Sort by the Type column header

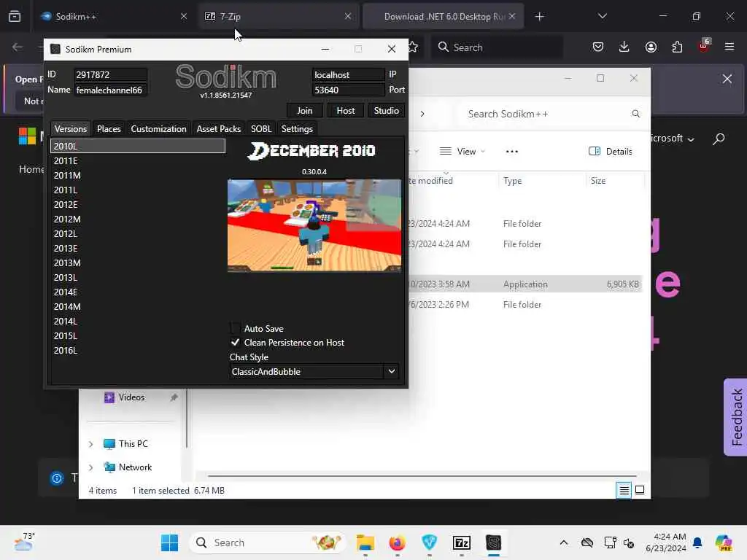[542, 181]
